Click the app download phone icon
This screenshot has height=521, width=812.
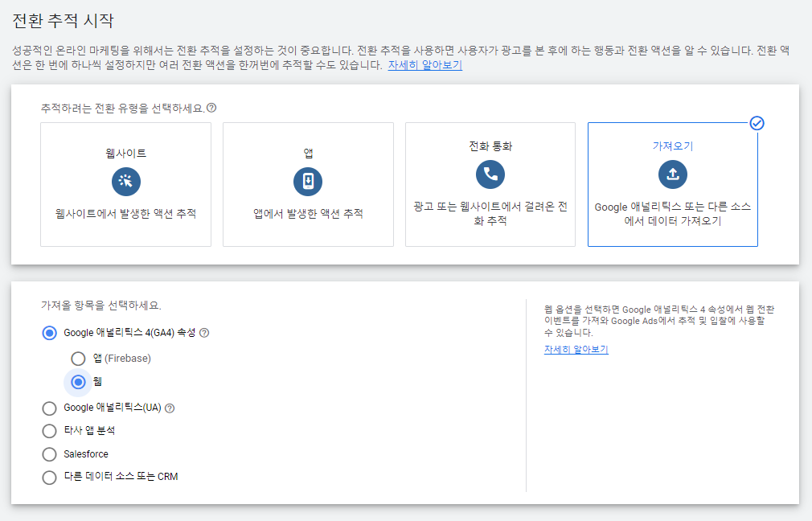point(308,181)
